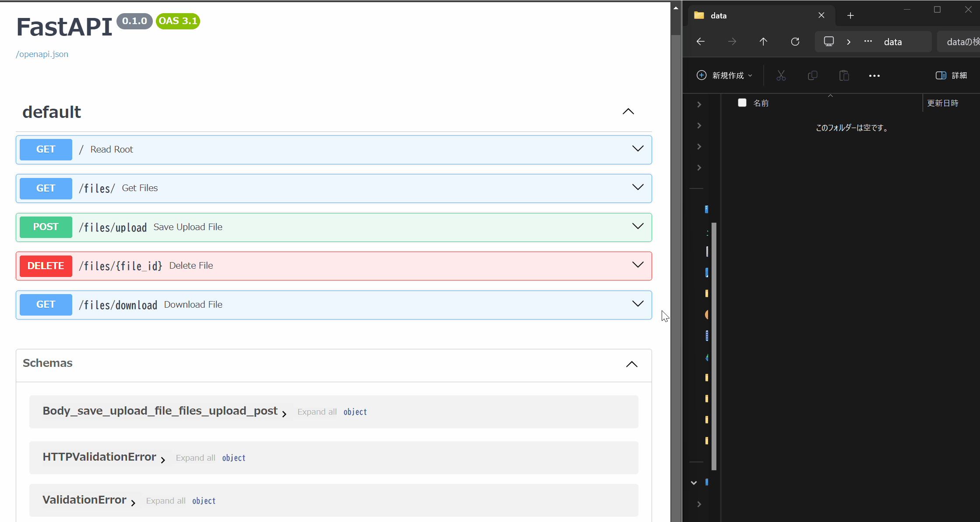Image resolution: width=980 pixels, height=522 pixels.
Task: Click the Explorer navigation pane scrollbar
Action: pos(714,346)
